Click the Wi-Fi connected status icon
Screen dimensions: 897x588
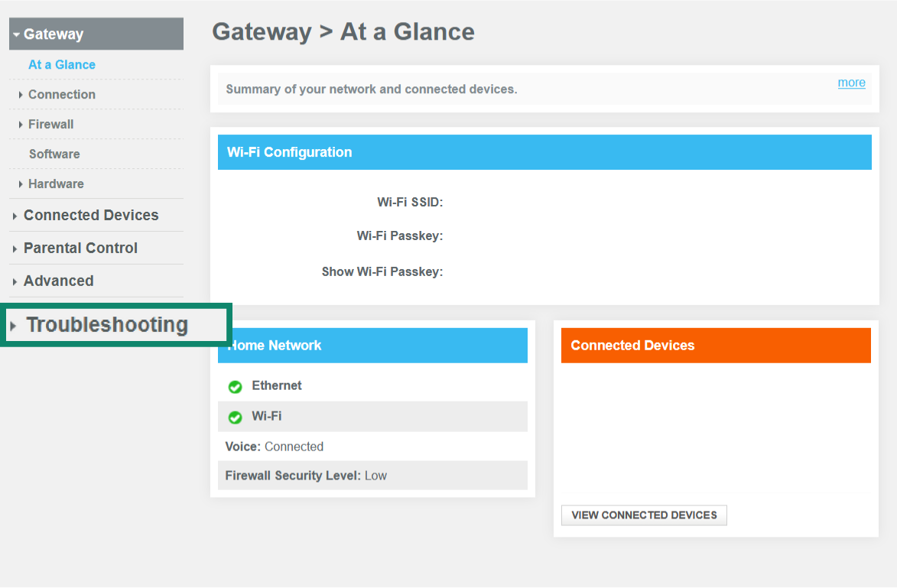coord(235,417)
